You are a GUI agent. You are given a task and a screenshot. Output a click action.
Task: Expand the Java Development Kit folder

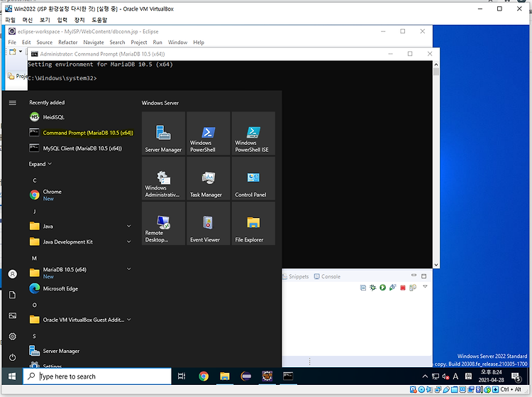(x=129, y=241)
